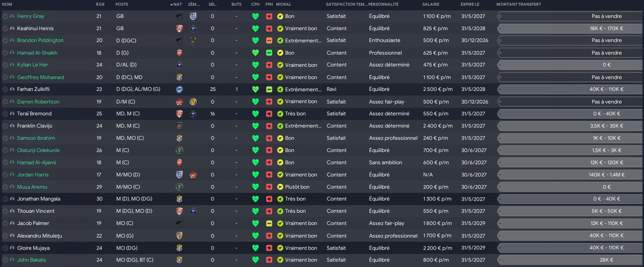The image size is (644, 267).
Task: Open Gloire Mujaya's player profile link
Action: [33, 248]
